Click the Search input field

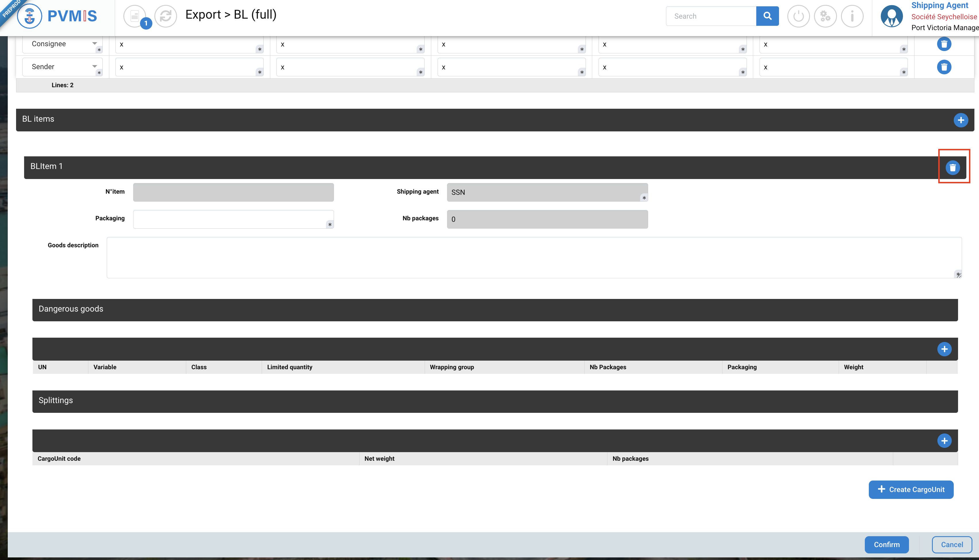click(710, 16)
